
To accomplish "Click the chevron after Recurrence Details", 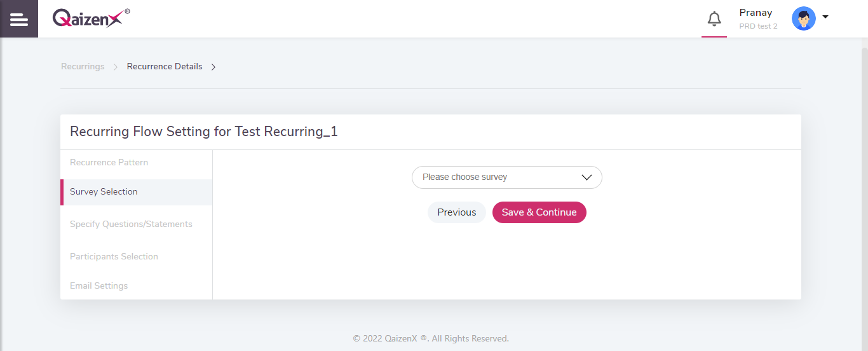I will click(x=214, y=67).
